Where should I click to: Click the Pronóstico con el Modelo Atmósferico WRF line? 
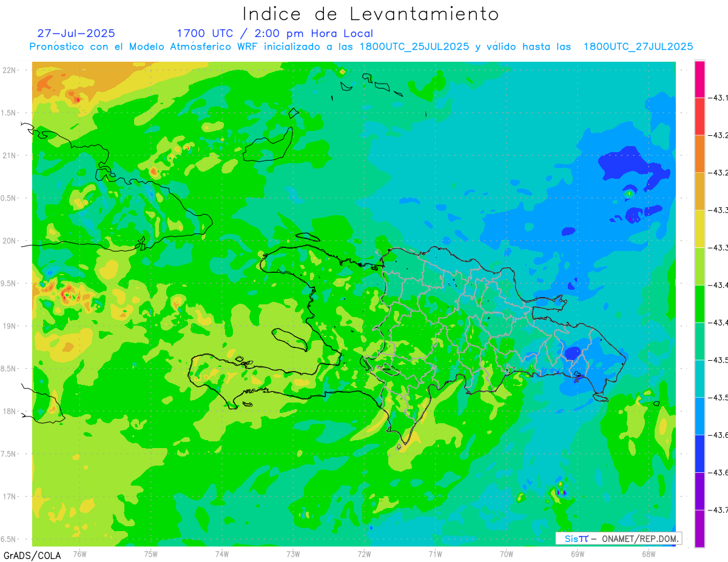(361, 47)
